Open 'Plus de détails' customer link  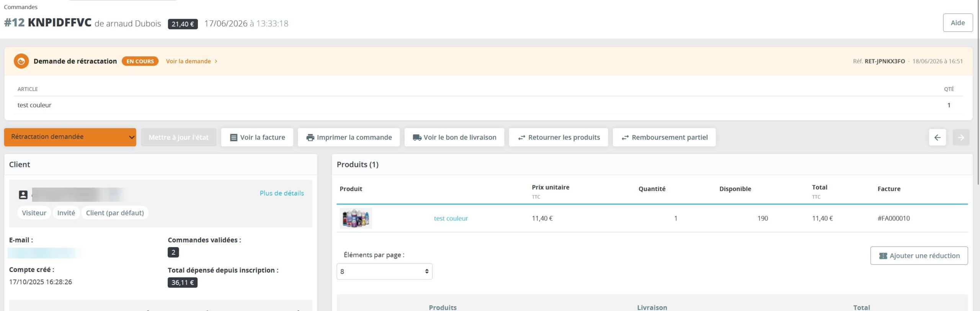282,193
